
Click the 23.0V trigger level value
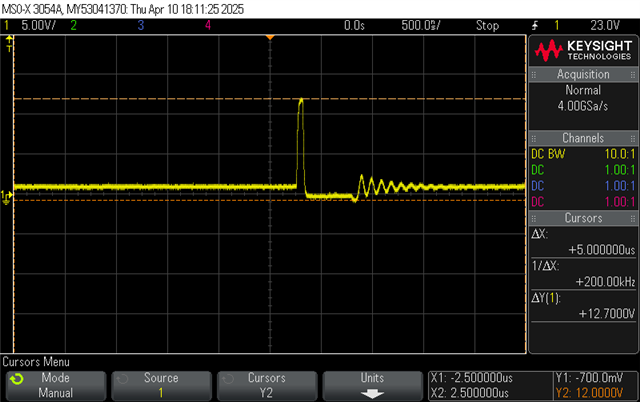[x=605, y=25]
